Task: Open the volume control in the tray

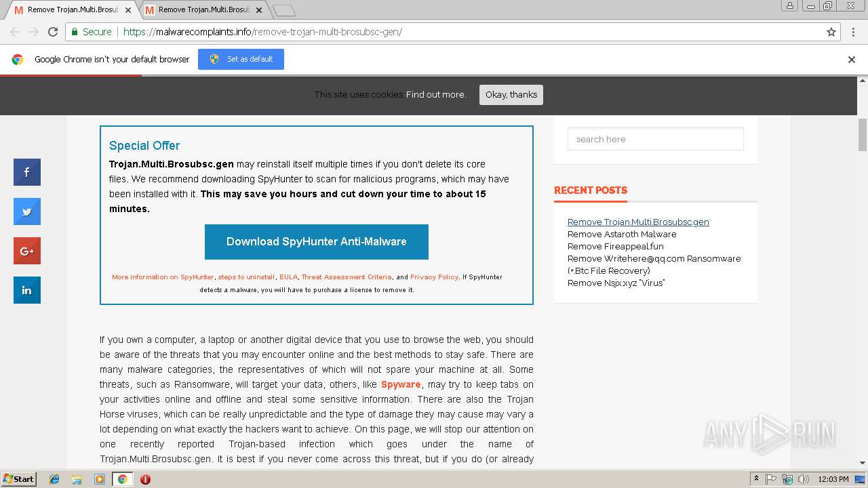Action: [804, 479]
